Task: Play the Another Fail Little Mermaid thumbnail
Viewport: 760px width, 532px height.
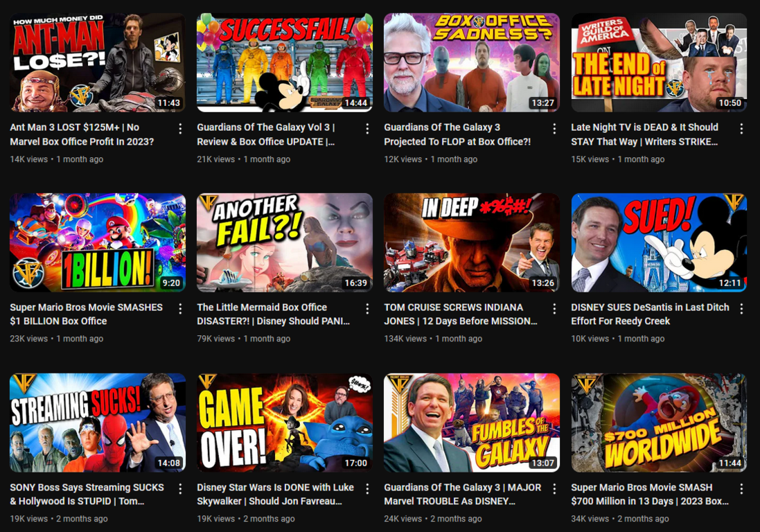Action: pyautogui.click(x=285, y=242)
